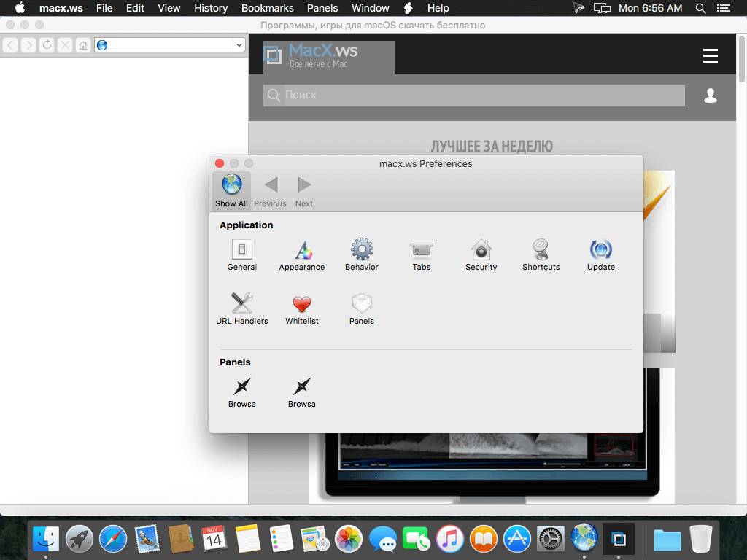
Task: Reload the page with the refresh button
Action: [x=47, y=45]
